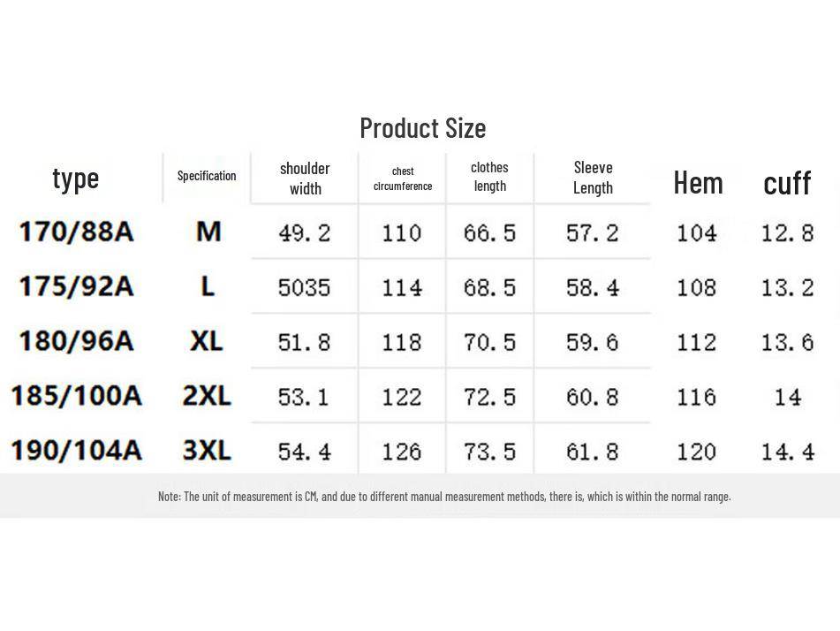Click clothes length value 70.5
840x631 pixels.
[x=489, y=342]
